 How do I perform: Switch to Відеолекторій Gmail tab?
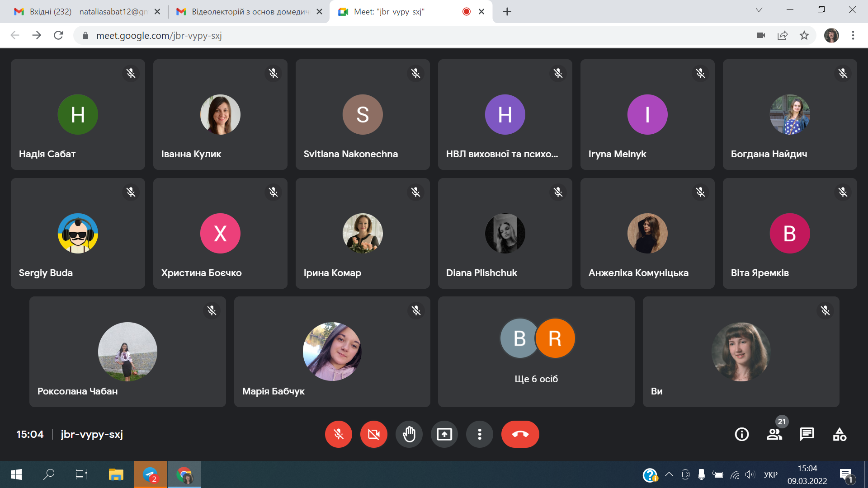coord(249,12)
